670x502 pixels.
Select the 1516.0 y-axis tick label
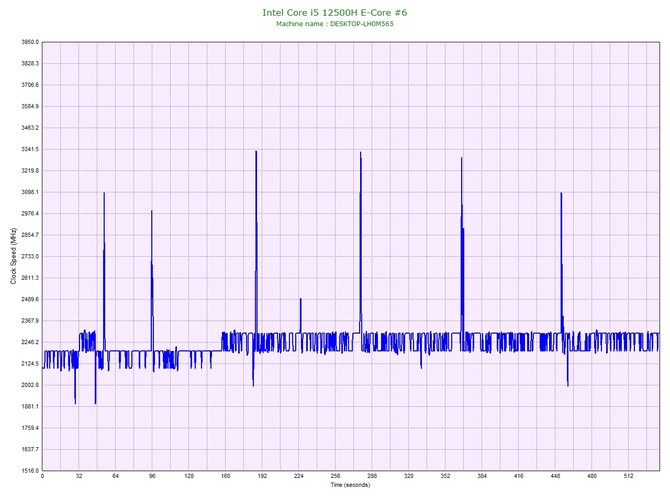point(25,470)
